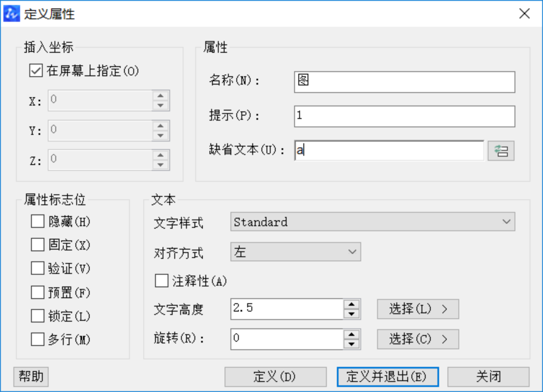Open the 对齐方式 dropdown showing 左
The width and height of the screenshot is (543, 392).
click(295, 252)
